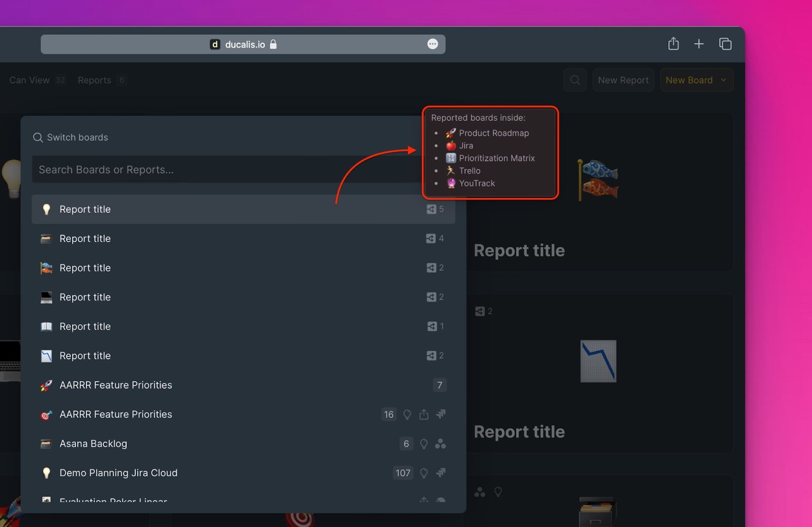The width and height of the screenshot is (812, 527).
Task: Click the Safari share icon
Action: (673, 44)
